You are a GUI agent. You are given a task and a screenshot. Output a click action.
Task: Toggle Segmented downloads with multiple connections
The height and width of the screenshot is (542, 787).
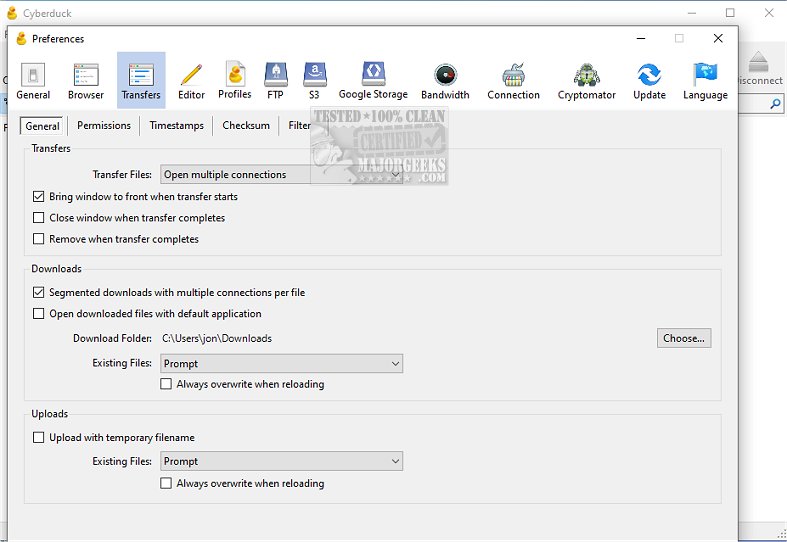[39, 292]
